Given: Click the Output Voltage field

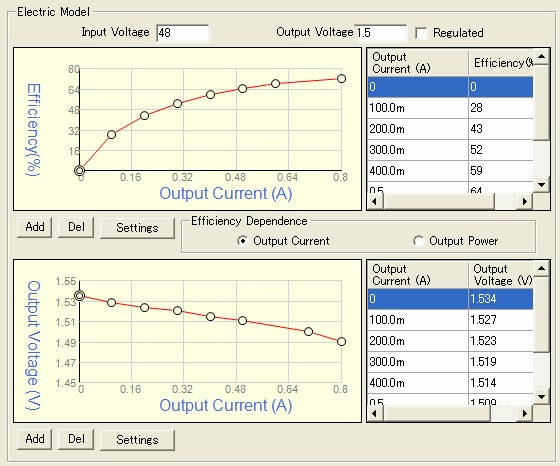Looking at the screenshot, I should coord(381,33).
